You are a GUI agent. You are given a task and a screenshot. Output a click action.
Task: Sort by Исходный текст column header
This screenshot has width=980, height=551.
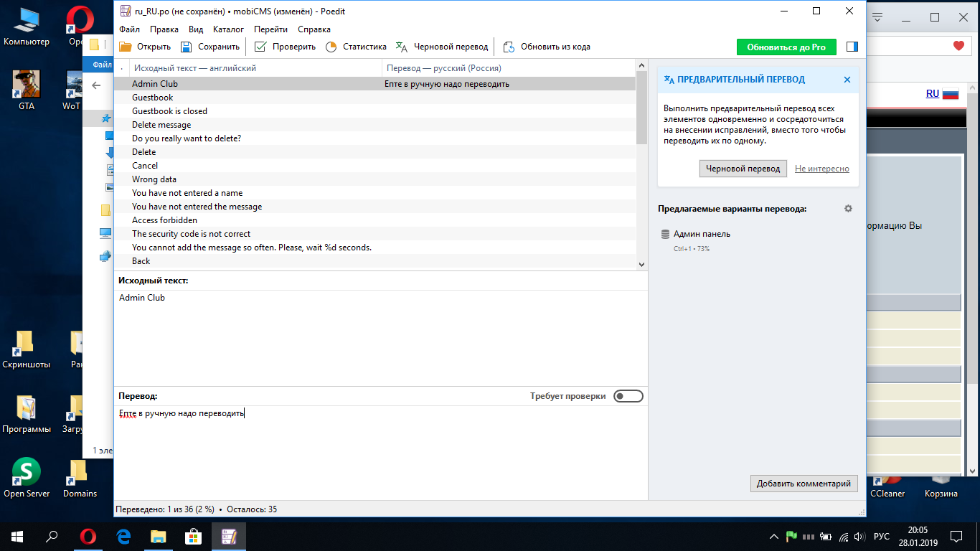coord(195,68)
